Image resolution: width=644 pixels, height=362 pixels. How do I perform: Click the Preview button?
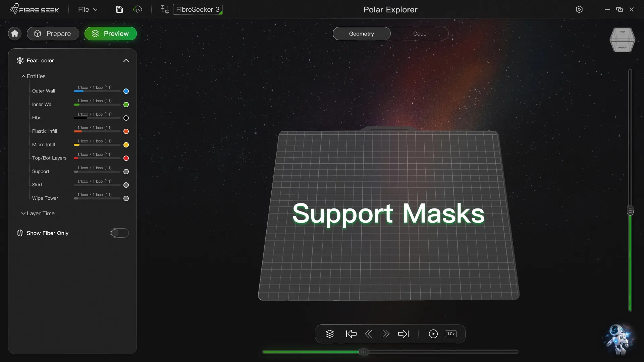tap(110, 34)
